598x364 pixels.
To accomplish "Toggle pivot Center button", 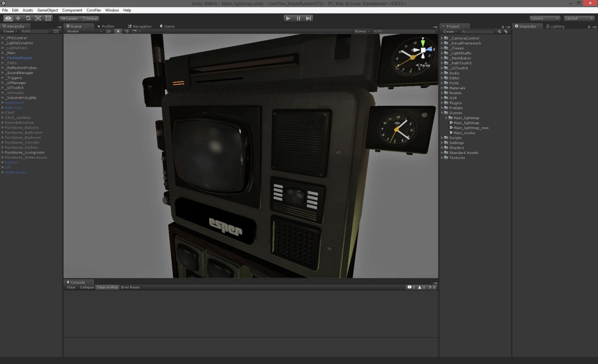I will [x=69, y=18].
